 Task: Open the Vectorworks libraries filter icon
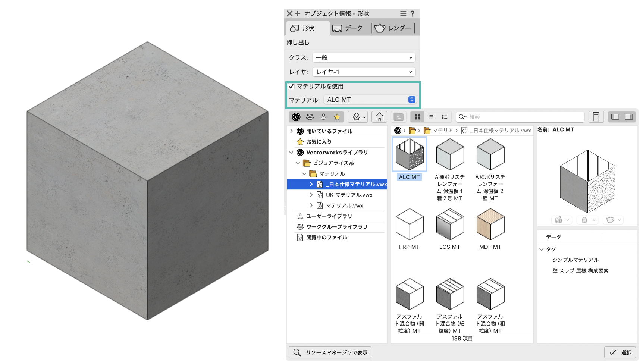click(x=296, y=117)
